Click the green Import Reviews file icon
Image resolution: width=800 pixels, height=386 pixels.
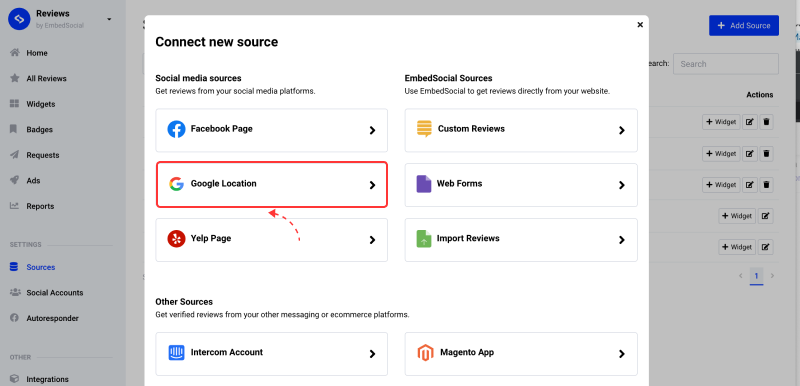tap(423, 239)
